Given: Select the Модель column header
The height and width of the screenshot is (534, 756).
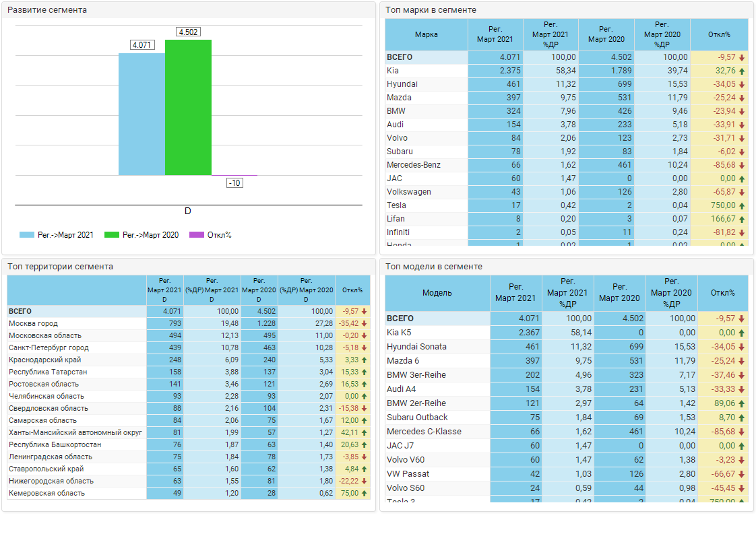Looking at the screenshot, I should coord(437,293).
